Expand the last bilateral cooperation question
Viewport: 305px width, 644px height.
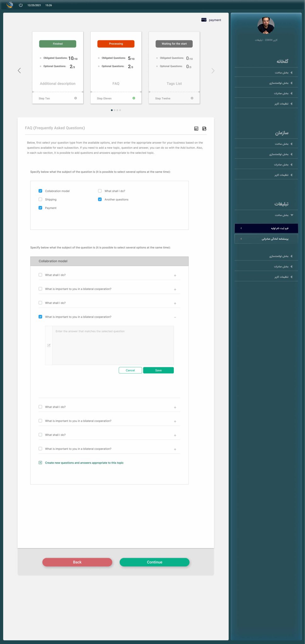pos(175,449)
